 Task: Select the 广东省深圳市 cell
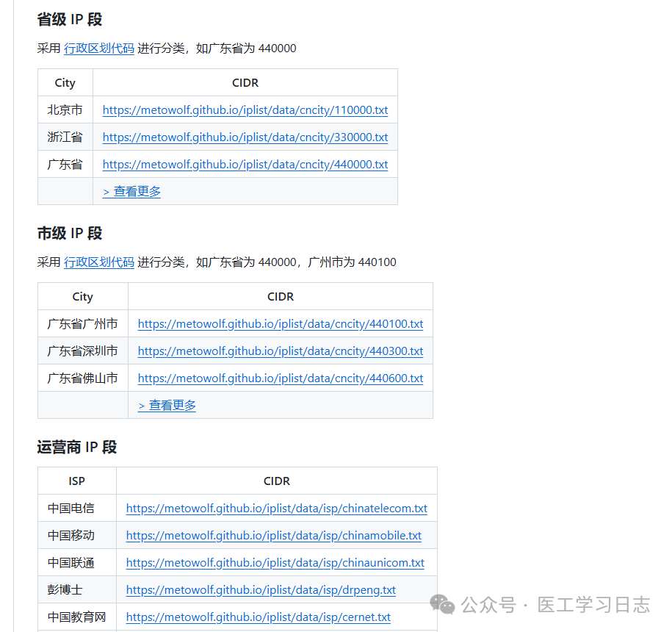coord(83,351)
